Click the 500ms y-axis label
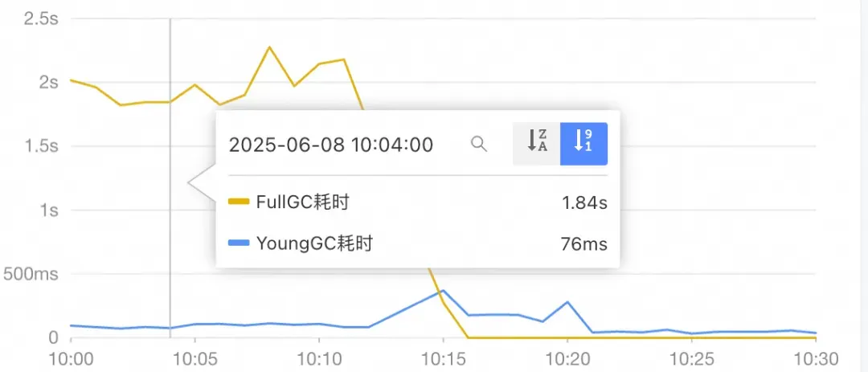 click(x=30, y=274)
